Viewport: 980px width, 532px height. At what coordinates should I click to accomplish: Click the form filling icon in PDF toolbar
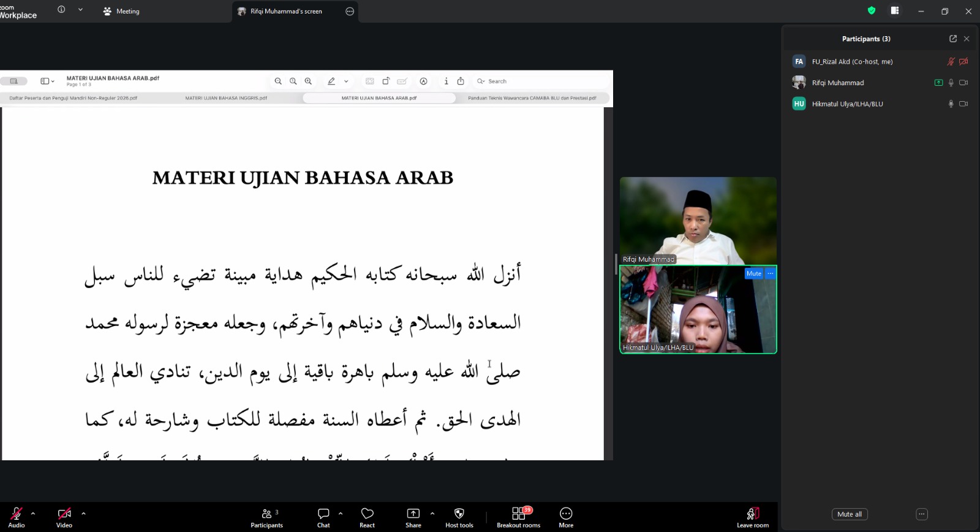(402, 81)
